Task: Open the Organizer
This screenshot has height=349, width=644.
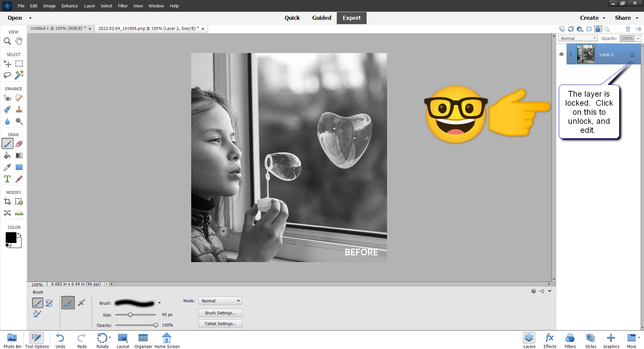Action: point(143,341)
